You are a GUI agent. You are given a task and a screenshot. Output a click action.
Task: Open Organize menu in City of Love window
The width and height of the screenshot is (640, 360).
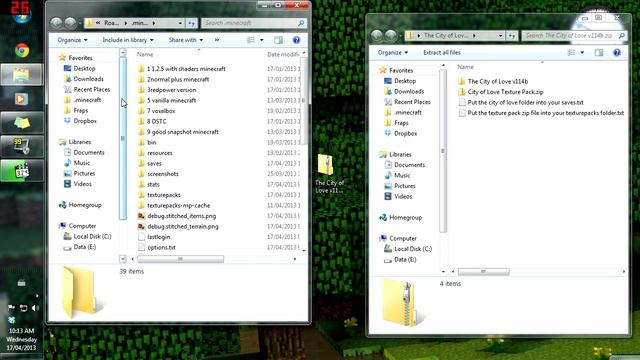click(393, 53)
